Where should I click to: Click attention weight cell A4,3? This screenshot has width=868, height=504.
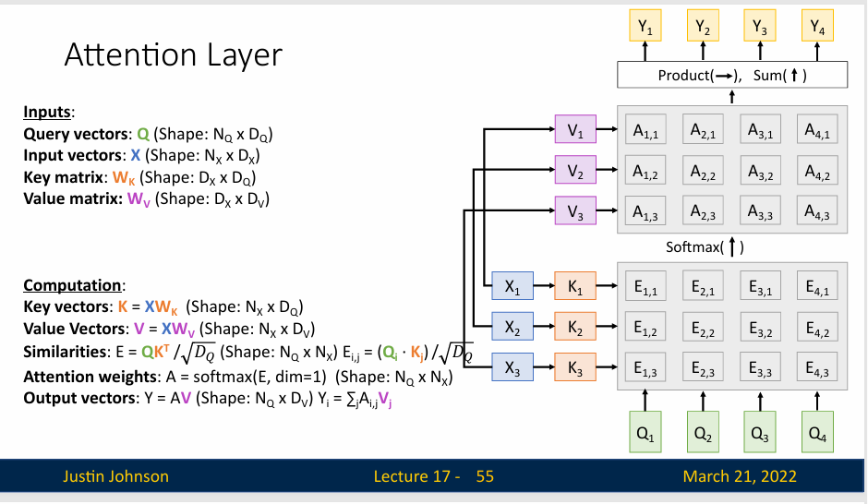817,210
